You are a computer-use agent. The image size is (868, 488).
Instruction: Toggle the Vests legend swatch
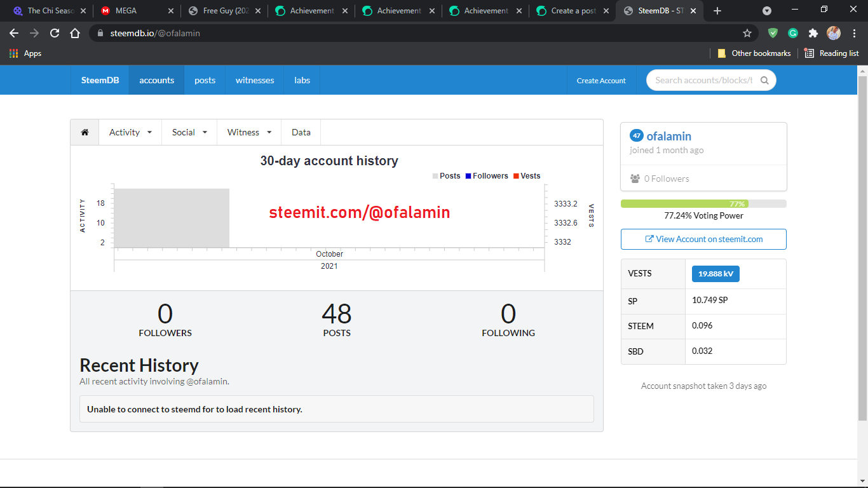[x=516, y=176]
